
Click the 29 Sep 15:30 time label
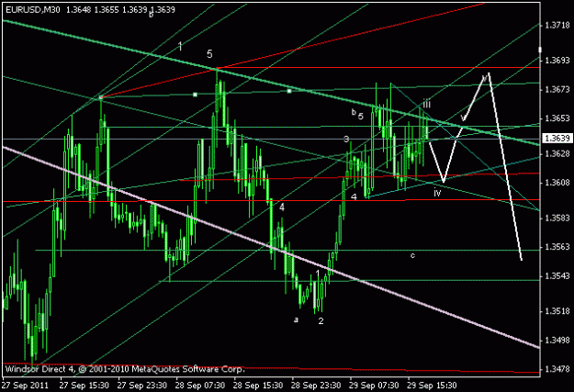pyautogui.click(x=432, y=386)
